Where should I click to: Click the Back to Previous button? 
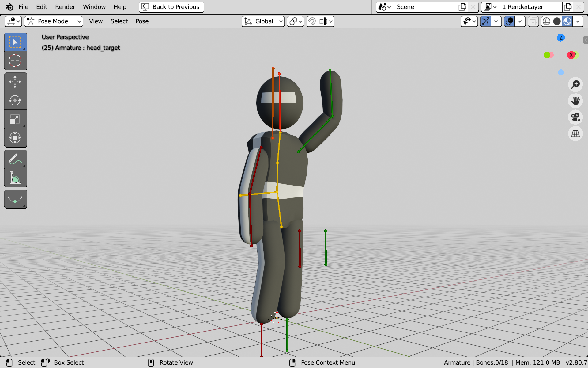171,6
